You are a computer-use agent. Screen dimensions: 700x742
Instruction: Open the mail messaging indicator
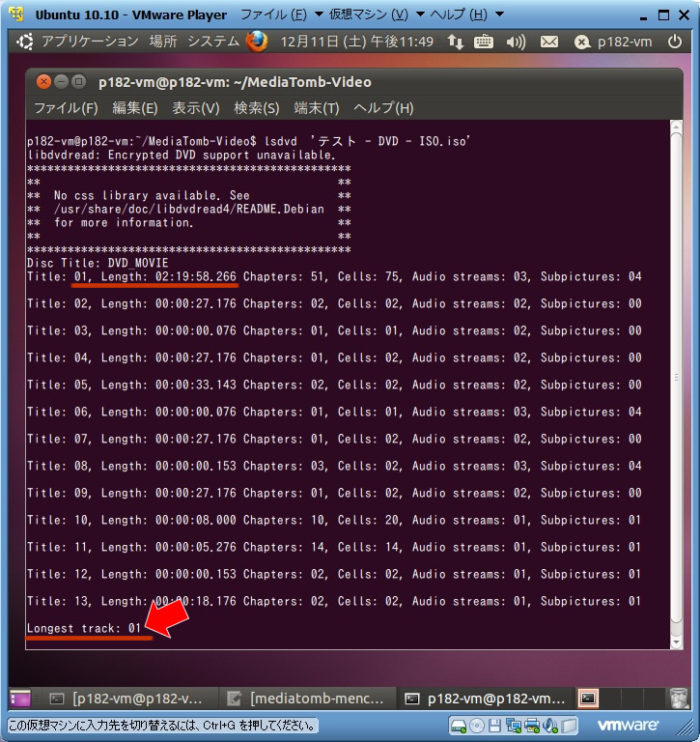(549, 43)
